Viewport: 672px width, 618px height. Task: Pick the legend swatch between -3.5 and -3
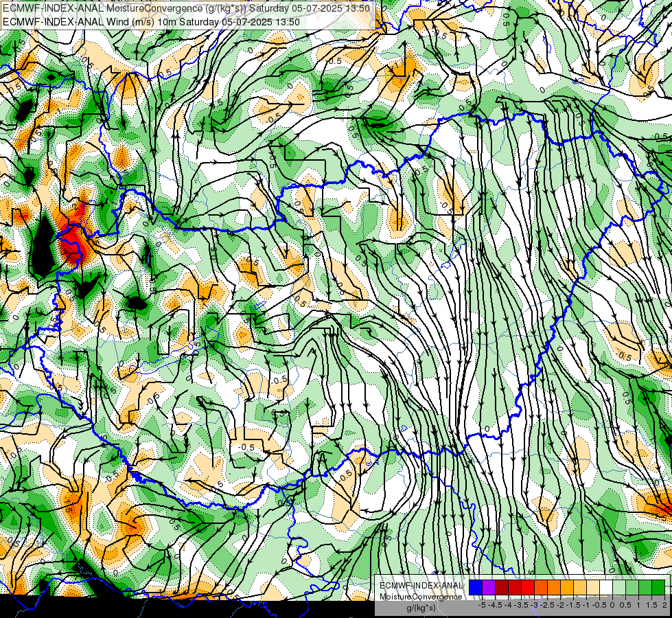point(528,587)
